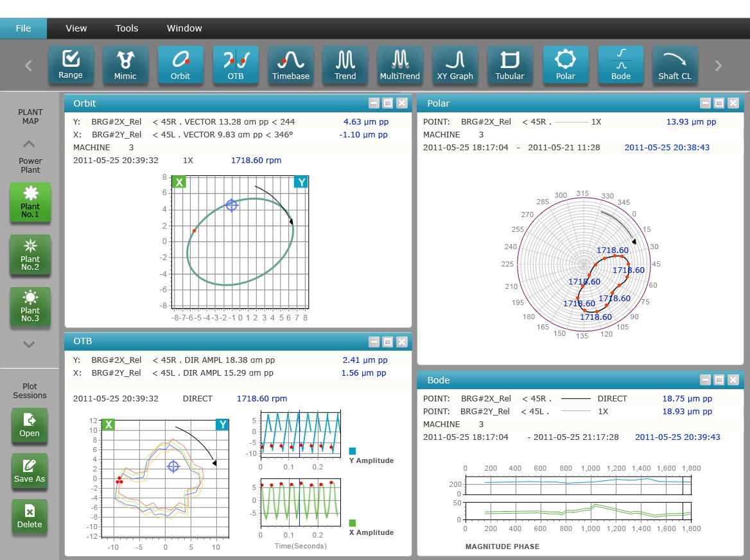750x560 pixels.
Task: Click the 4.63 µm pp Orbit value
Action: click(366, 121)
